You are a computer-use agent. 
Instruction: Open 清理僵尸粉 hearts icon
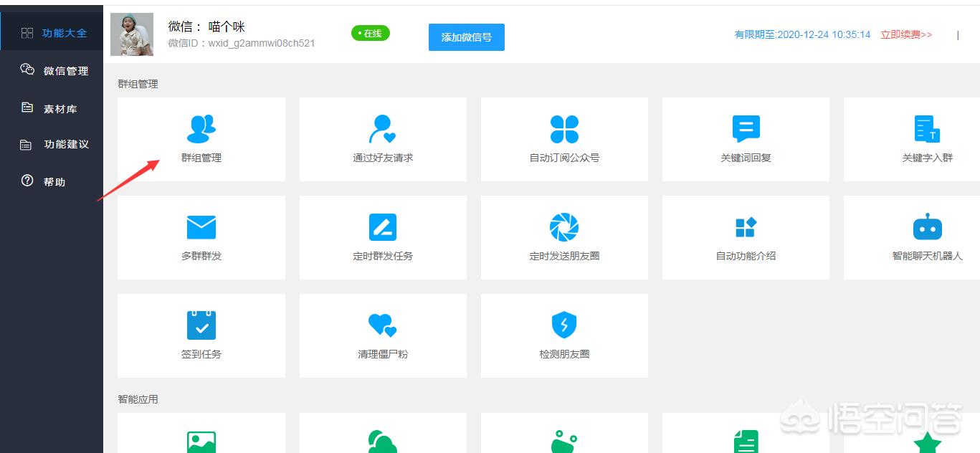coord(383,325)
